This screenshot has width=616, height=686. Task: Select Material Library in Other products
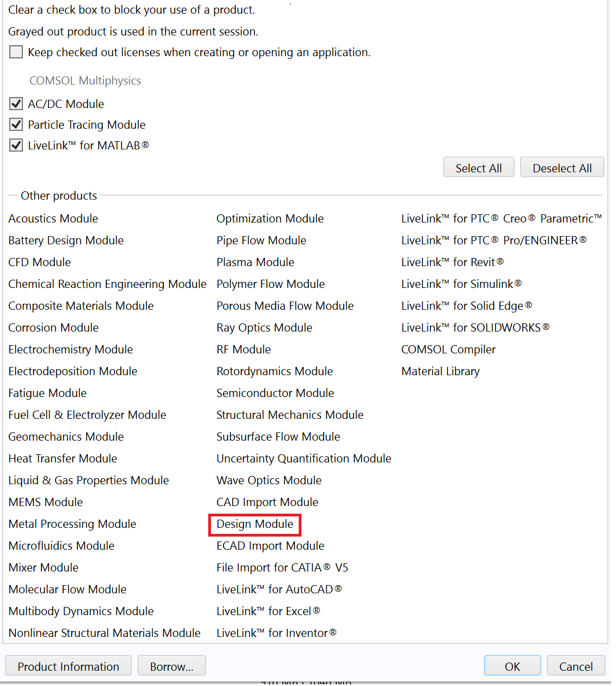(440, 371)
